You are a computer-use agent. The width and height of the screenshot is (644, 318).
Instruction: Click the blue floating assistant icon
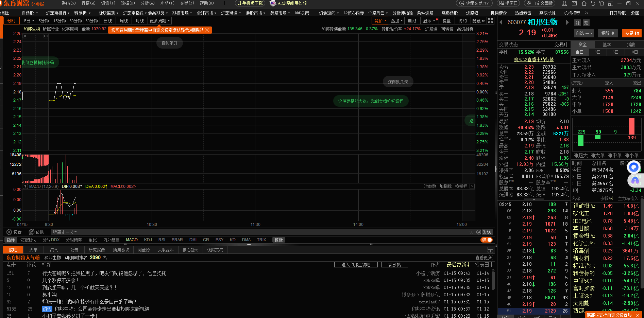(634, 167)
